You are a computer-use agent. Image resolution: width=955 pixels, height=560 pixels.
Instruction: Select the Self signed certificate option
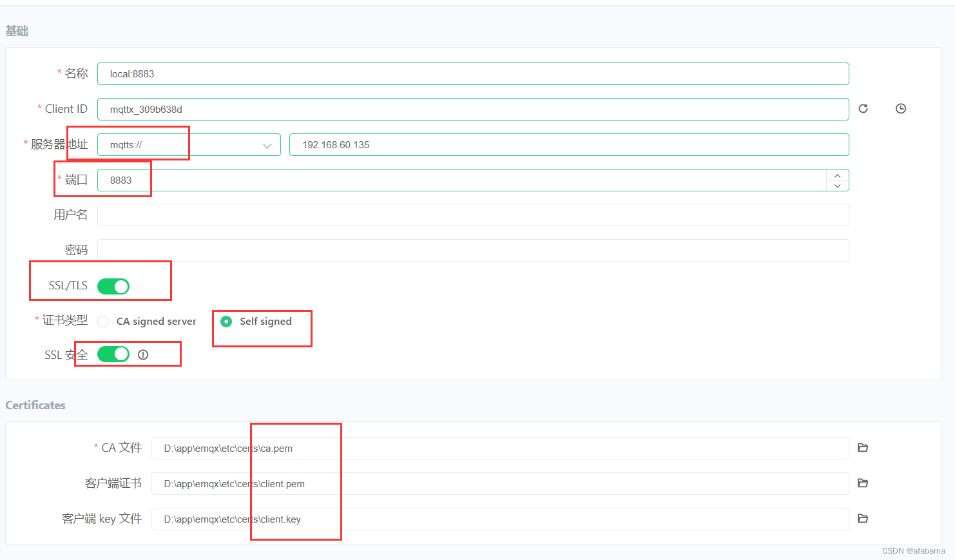coord(226,321)
